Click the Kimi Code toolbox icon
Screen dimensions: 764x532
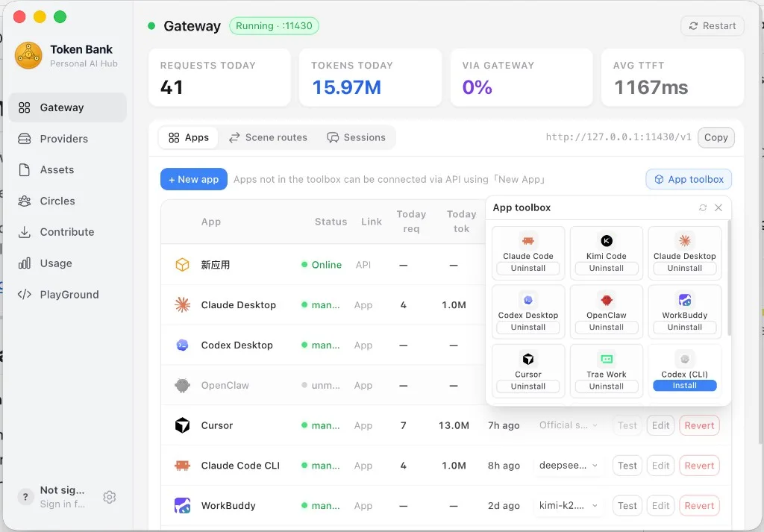[606, 241]
